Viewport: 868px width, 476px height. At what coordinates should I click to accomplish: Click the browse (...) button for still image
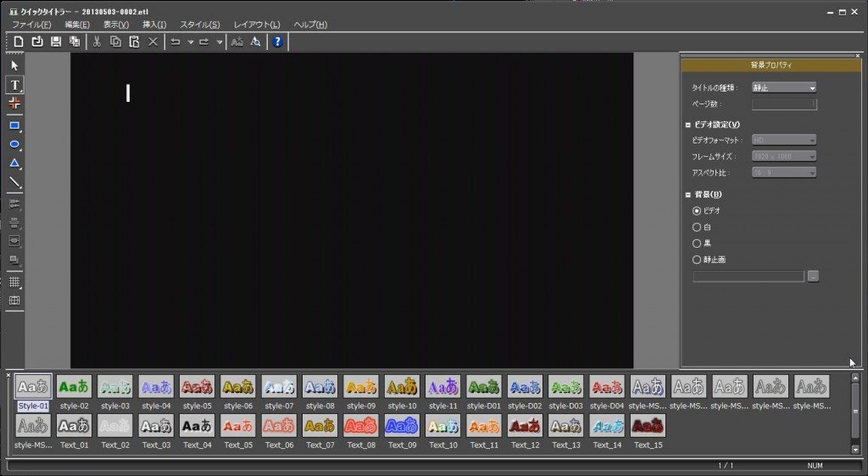(x=813, y=276)
